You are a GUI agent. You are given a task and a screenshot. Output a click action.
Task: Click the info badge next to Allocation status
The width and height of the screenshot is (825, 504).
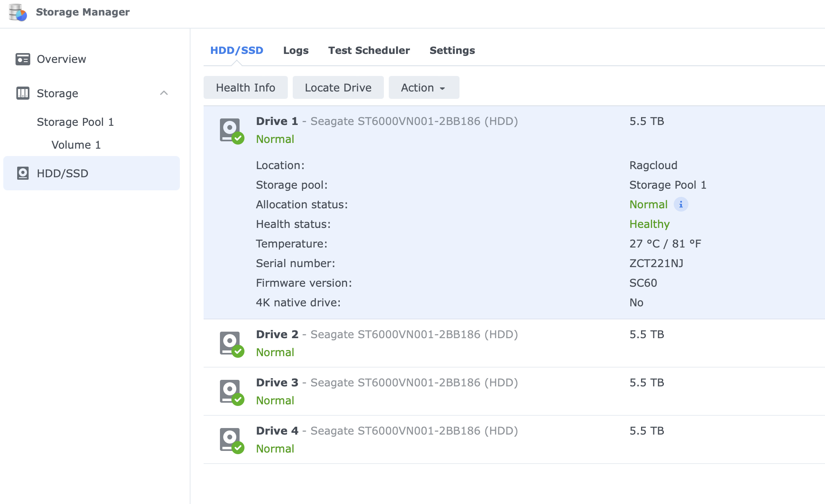[681, 204]
